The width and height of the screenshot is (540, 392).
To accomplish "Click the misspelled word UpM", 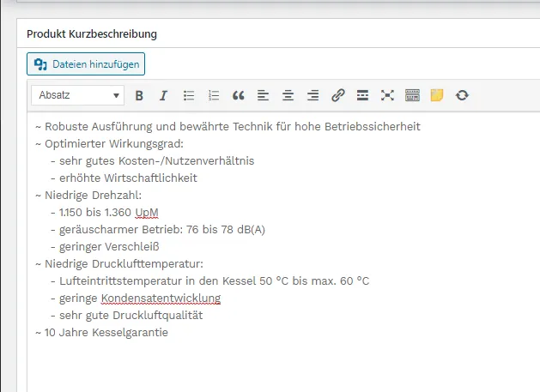I will 147,213.
